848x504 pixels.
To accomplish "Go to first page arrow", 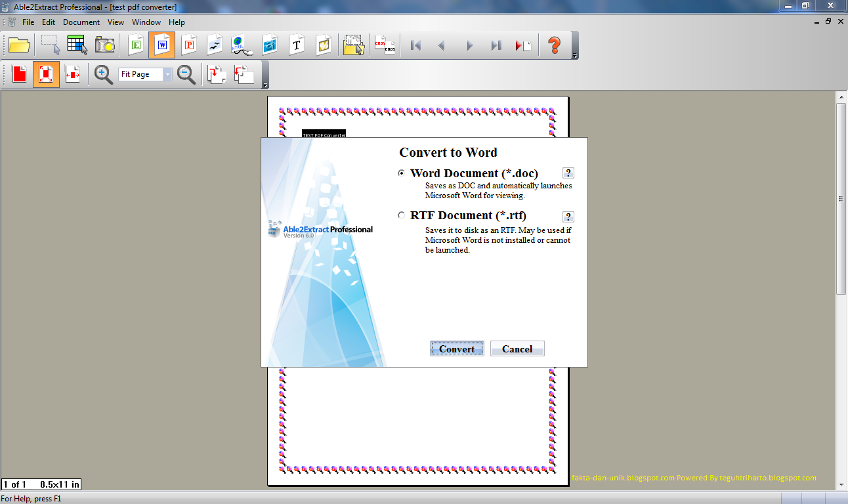I will click(415, 45).
